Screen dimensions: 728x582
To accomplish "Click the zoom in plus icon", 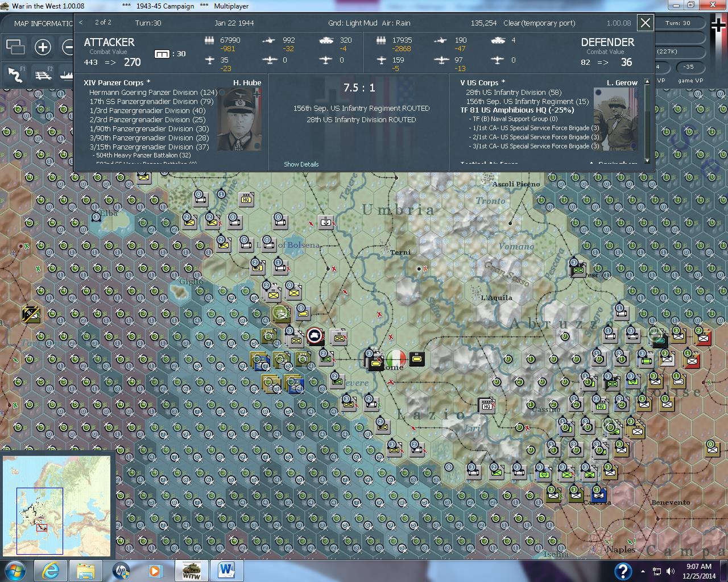I will (43, 47).
